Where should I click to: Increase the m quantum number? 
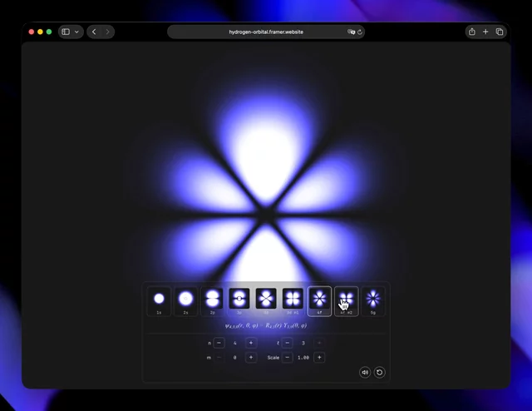[251, 357]
